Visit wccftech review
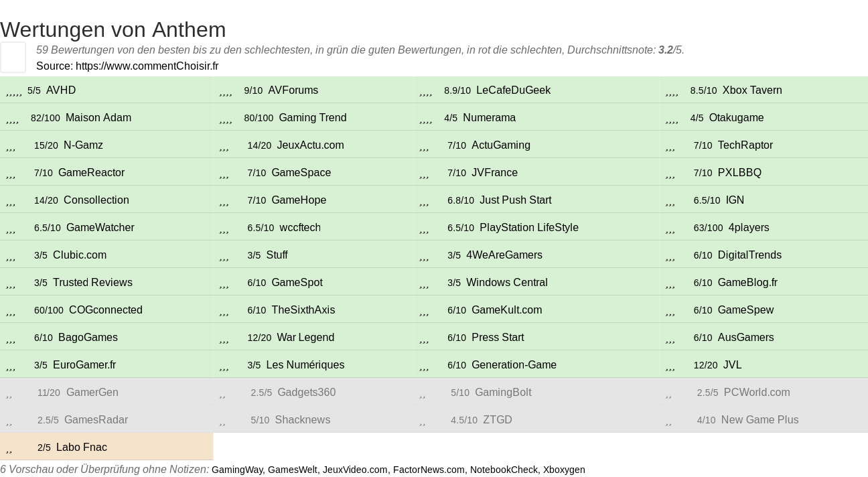868x477 pixels. click(x=300, y=228)
